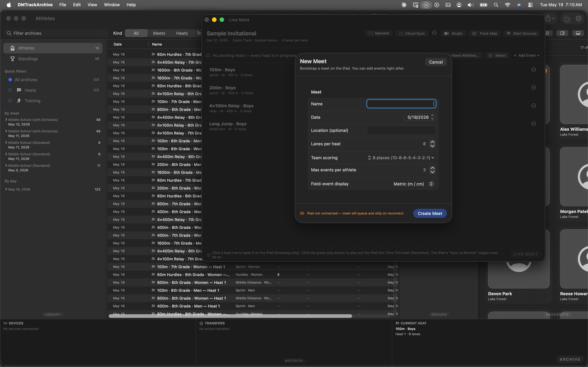Open Cloud Sync in Live Meet toolbar
588x367 pixels.
coord(412,33)
